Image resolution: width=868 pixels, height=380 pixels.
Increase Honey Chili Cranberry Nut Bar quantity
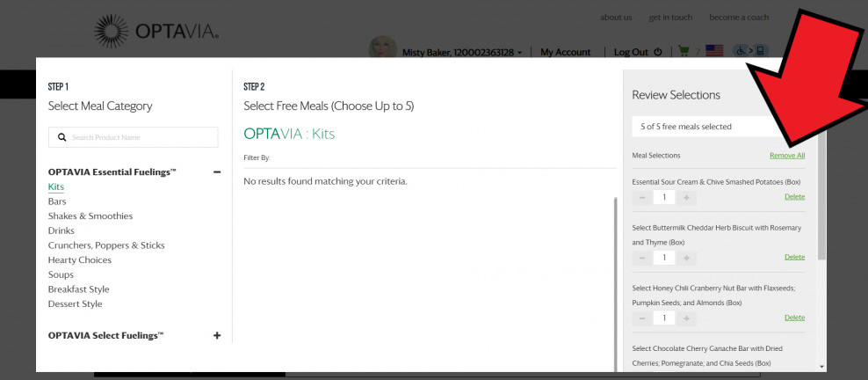pos(686,318)
